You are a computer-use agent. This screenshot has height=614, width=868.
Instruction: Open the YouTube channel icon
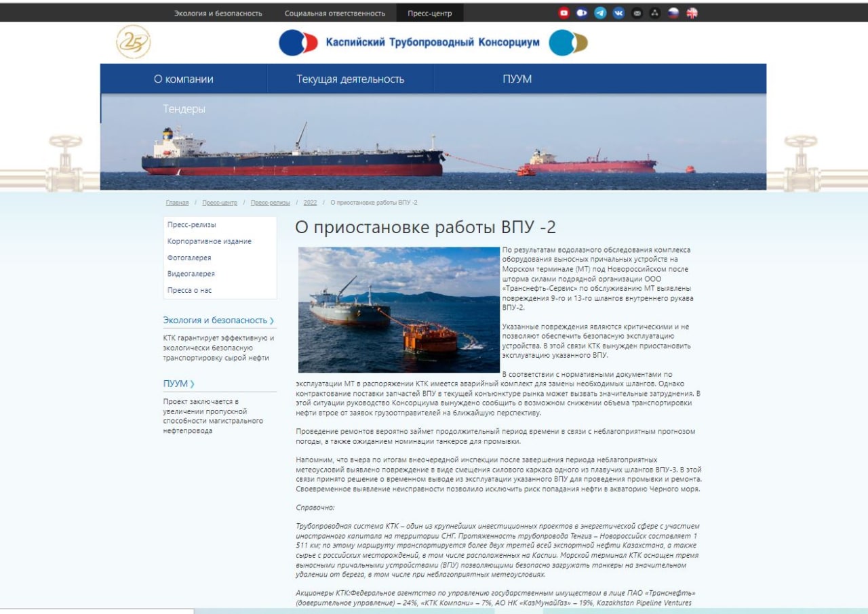tap(564, 13)
